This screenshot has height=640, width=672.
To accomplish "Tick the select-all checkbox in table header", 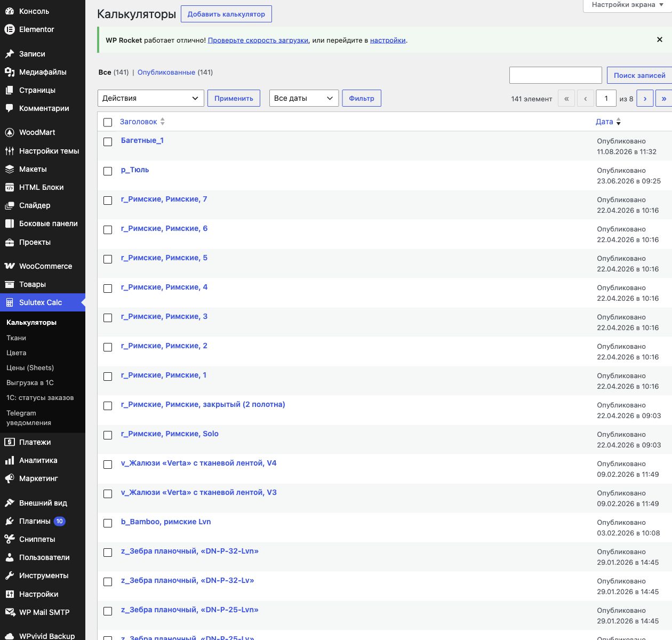I will pos(108,122).
